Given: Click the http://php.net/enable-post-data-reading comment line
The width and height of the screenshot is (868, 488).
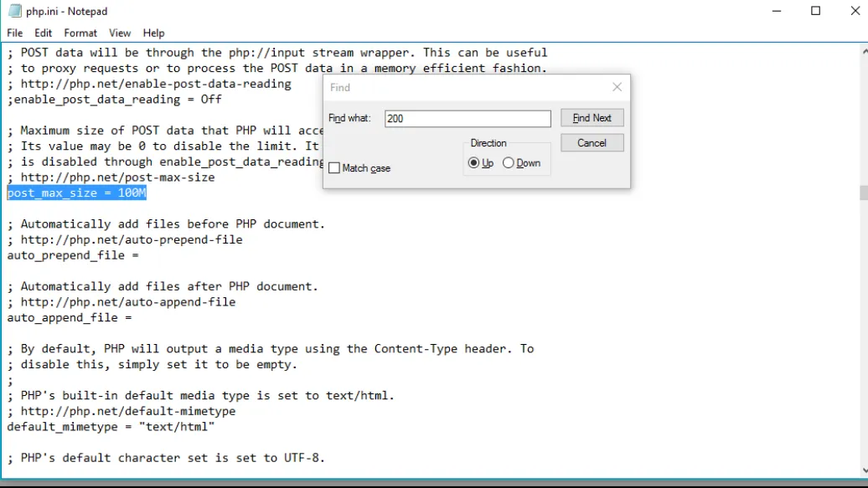Looking at the screenshot, I should 149,84.
